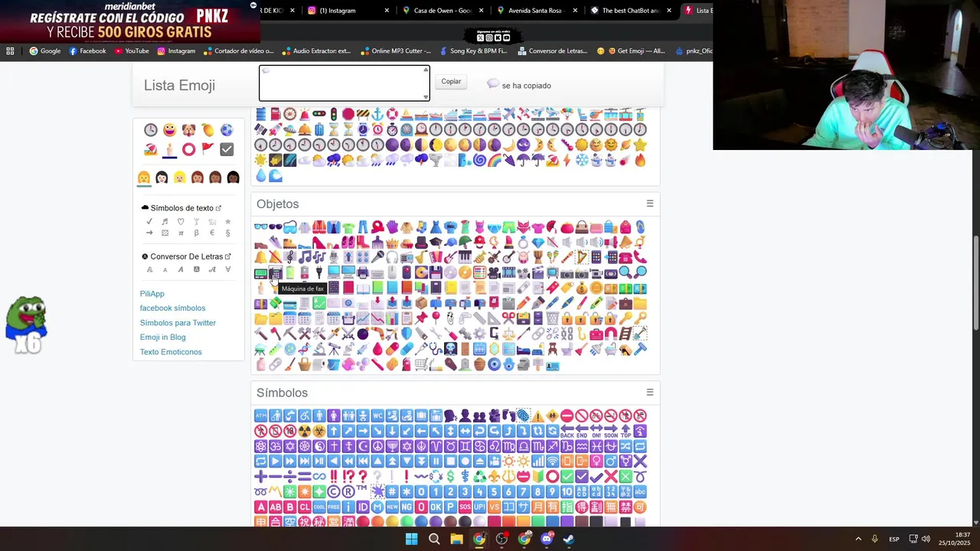Switch to Casa de Owen tab
The height and width of the screenshot is (551, 980).
click(x=442, y=11)
